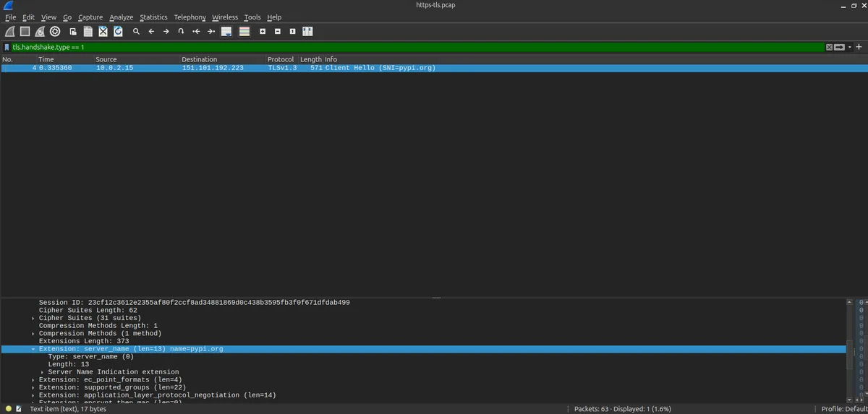Open a capture file from the toolbar
868x414 pixels.
tap(73, 31)
